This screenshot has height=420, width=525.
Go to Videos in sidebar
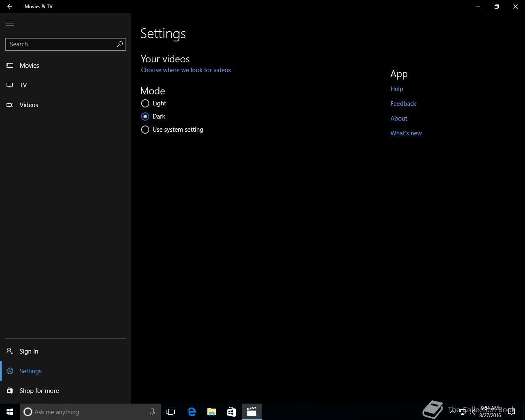[x=29, y=105]
